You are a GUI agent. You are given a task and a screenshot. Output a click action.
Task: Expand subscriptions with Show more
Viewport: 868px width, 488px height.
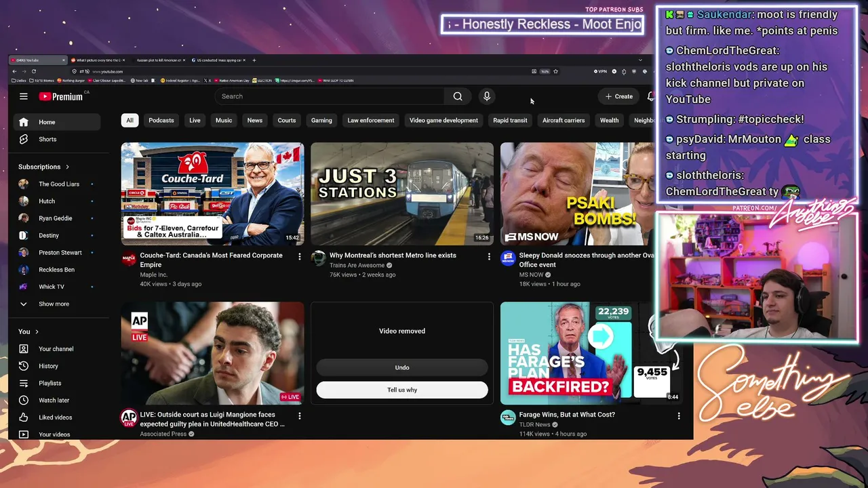57,304
